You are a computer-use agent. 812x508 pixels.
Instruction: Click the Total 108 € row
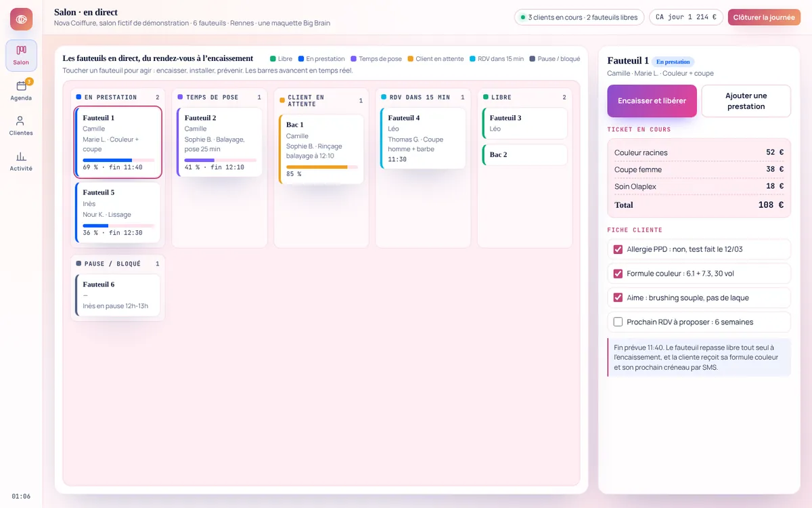[699, 205]
